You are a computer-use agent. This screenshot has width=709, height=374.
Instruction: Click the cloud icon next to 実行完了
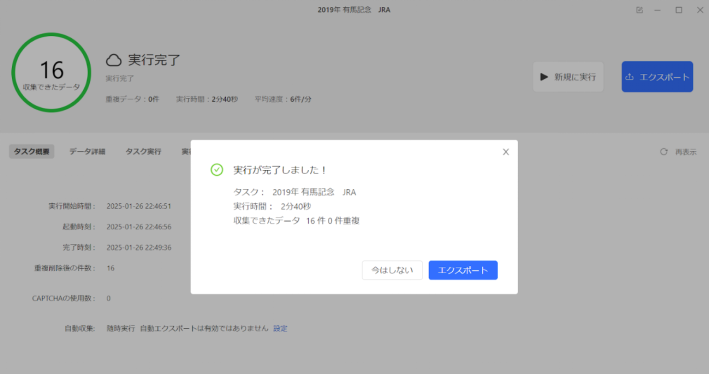point(114,60)
